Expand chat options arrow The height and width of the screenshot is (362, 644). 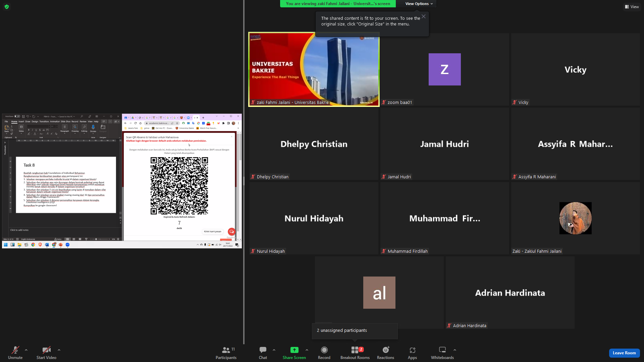pyautogui.click(x=274, y=350)
